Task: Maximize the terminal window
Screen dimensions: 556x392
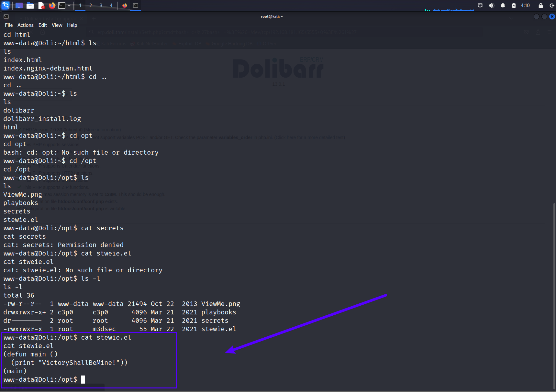Action: click(x=544, y=16)
